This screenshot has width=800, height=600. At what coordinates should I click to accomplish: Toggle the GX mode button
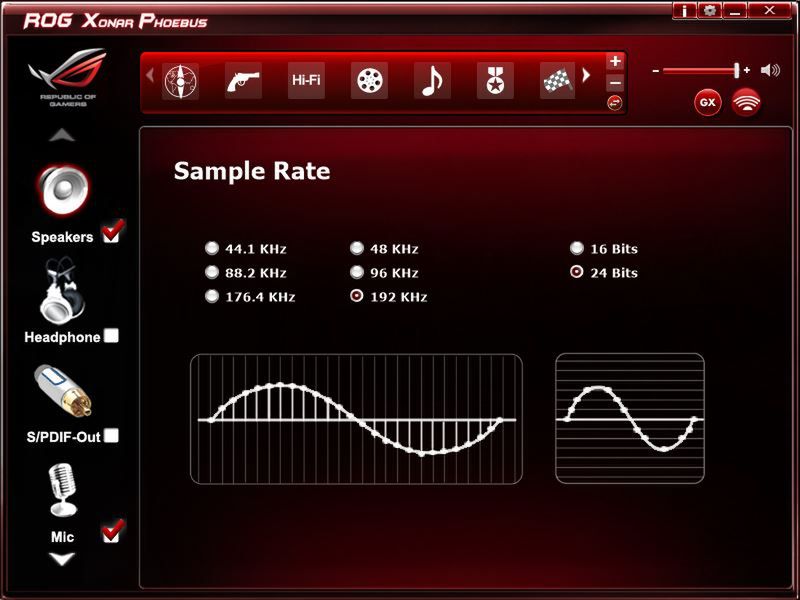[708, 103]
